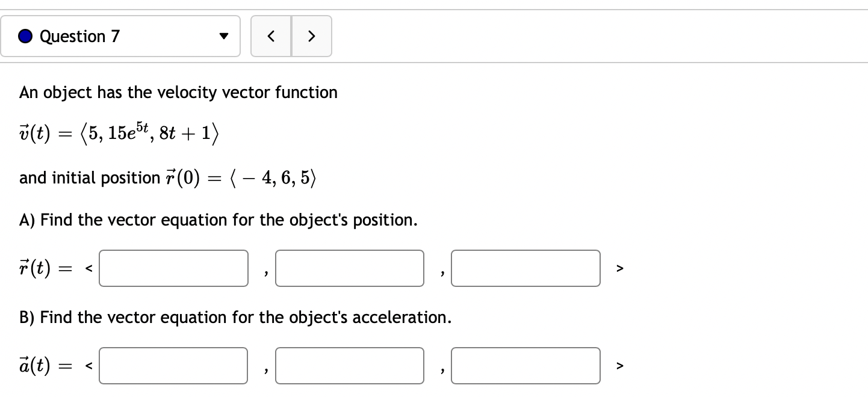
Task: Open the Question 7 dropdown selector
Action: (x=120, y=36)
